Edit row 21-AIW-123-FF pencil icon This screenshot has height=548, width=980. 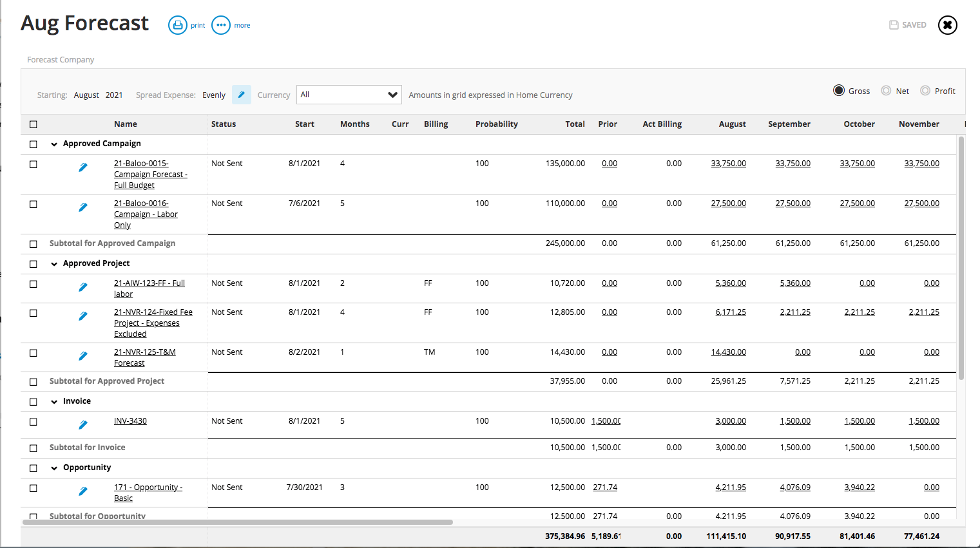click(83, 287)
